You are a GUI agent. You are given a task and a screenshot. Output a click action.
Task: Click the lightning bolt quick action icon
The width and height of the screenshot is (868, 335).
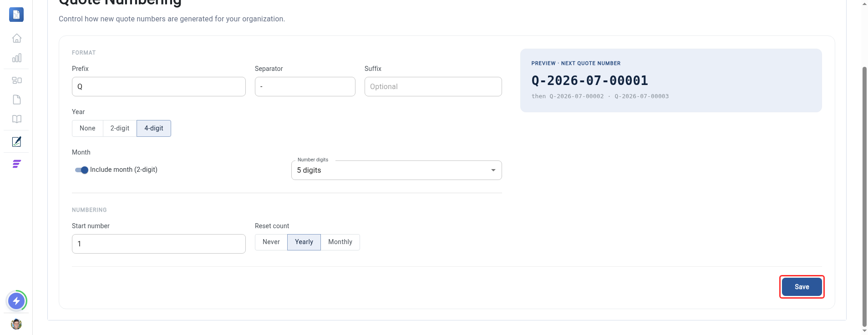click(x=16, y=300)
